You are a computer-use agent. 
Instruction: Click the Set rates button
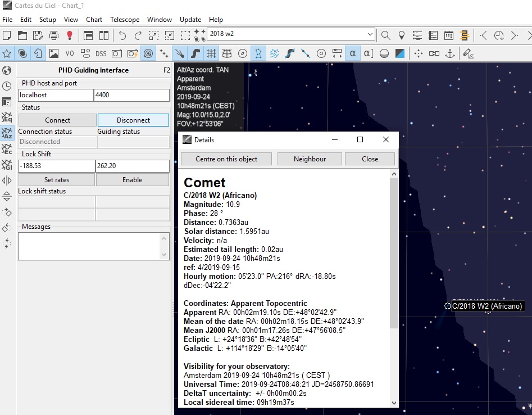(x=56, y=179)
